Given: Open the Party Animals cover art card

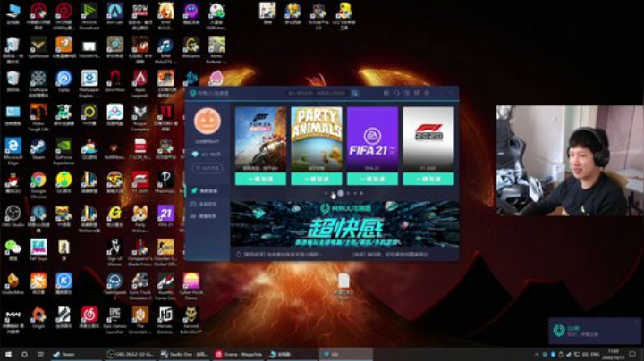Looking at the screenshot, I should pyautogui.click(x=317, y=139).
